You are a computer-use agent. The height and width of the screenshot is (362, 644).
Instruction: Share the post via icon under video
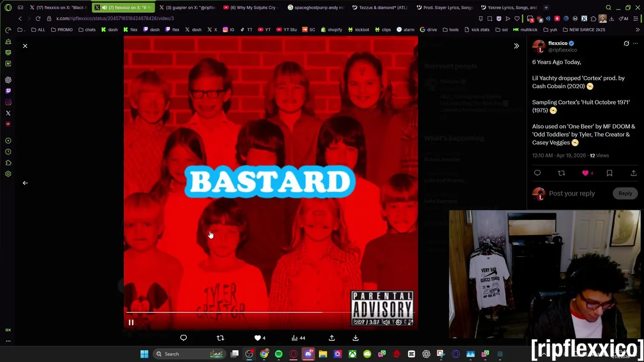[x=332, y=338]
